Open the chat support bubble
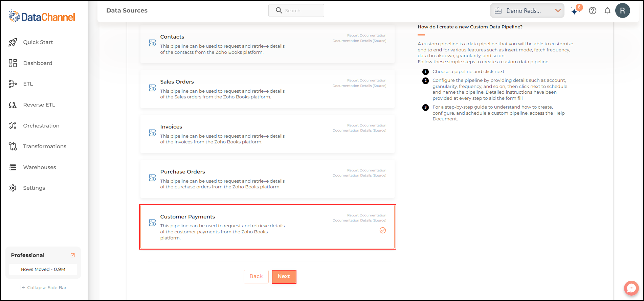644x301 pixels. click(631, 288)
